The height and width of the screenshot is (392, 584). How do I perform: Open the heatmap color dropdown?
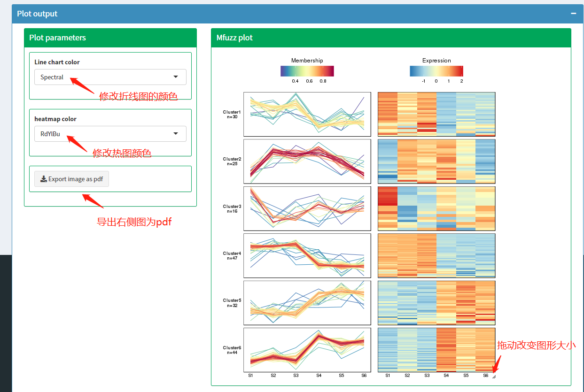click(x=110, y=134)
